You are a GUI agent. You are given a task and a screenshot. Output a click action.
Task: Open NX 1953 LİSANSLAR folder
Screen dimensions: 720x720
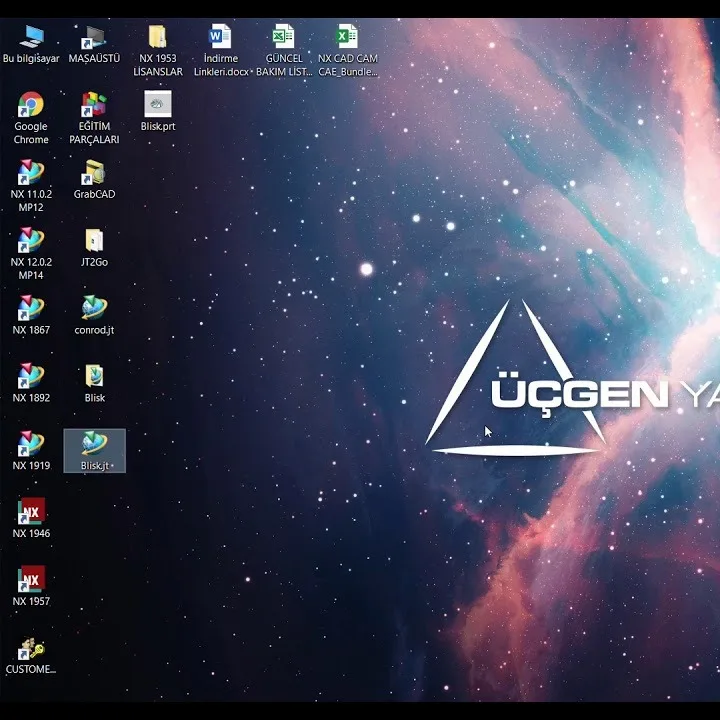(158, 51)
